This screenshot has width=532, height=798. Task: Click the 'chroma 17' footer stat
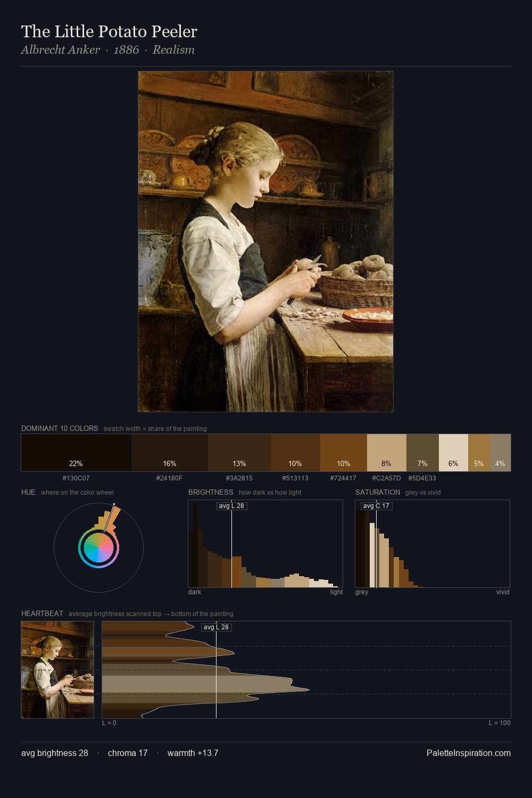(x=128, y=753)
